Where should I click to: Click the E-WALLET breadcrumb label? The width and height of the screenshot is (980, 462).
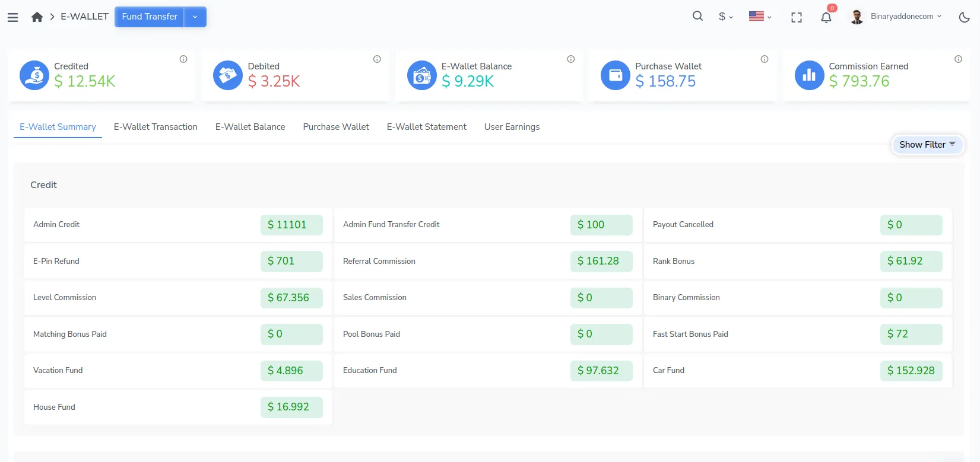coord(84,17)
